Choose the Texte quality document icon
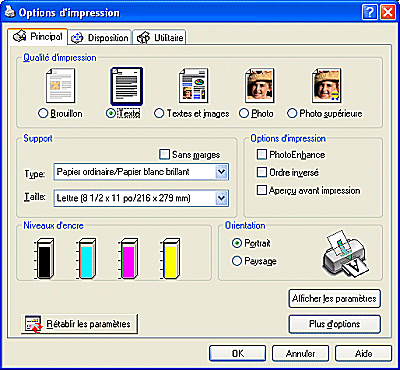This screenshot has height=370, width=400. pyautogui.click(x=127, y=86)
